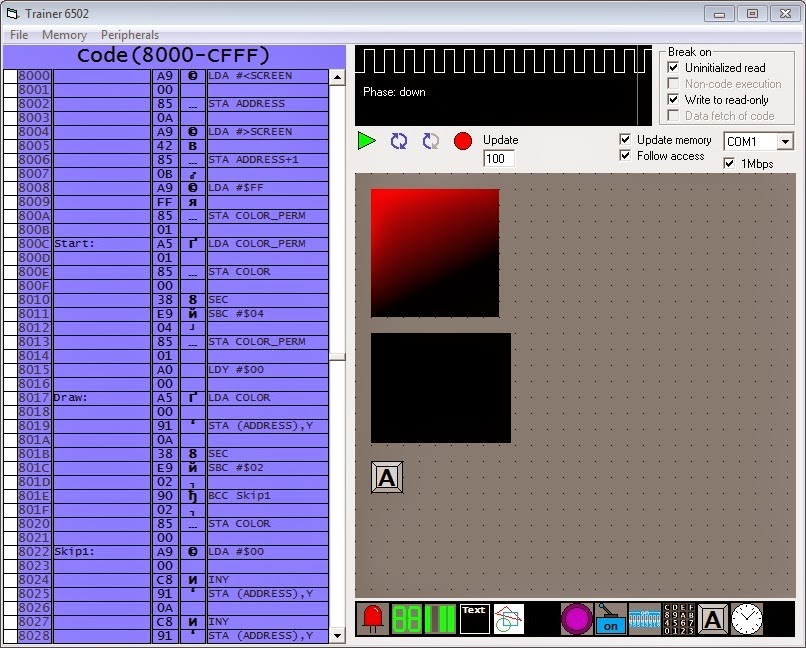
Task: Disable Write to read-only break
Action: click(673, 99)
